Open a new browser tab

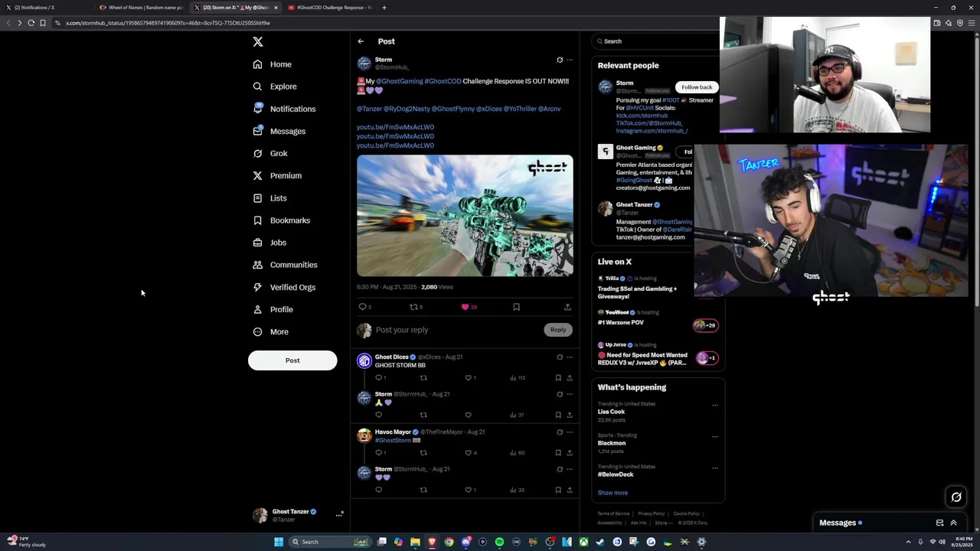(x=384, y=8)
